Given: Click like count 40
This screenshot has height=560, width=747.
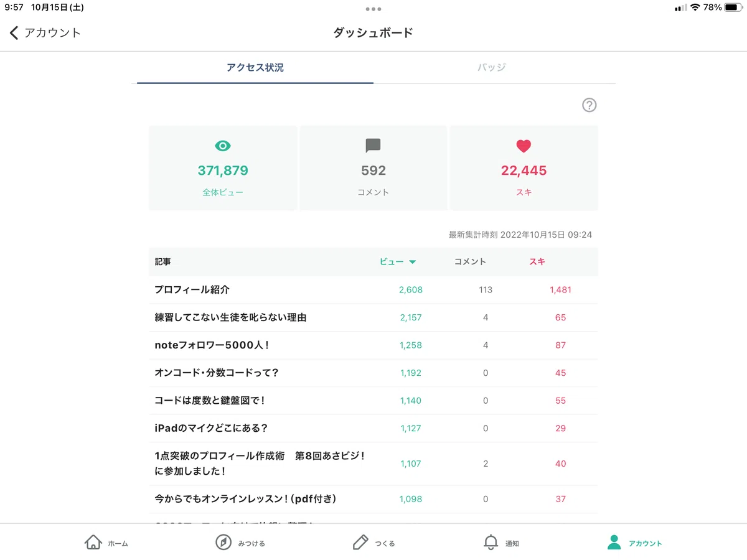Looking at the screenshot, I should pos(560,464).
